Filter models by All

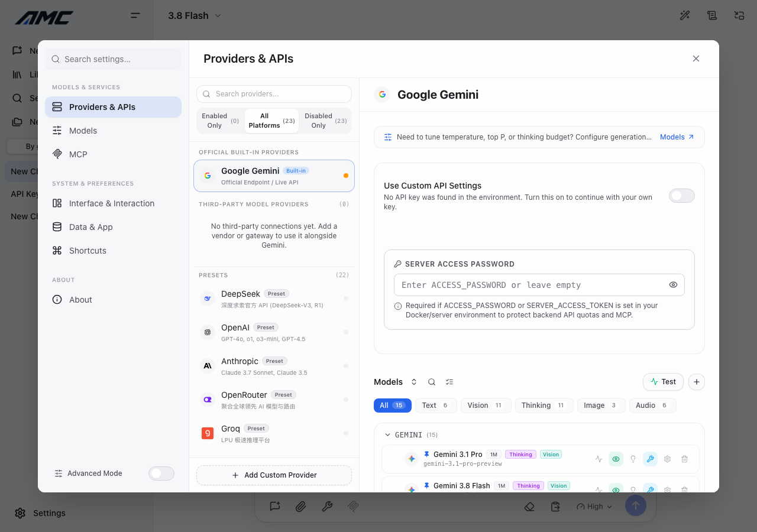point(392,406)
